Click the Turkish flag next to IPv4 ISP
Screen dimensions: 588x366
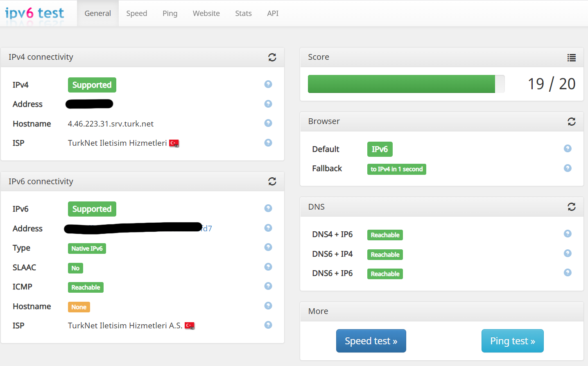click(174, 143)
